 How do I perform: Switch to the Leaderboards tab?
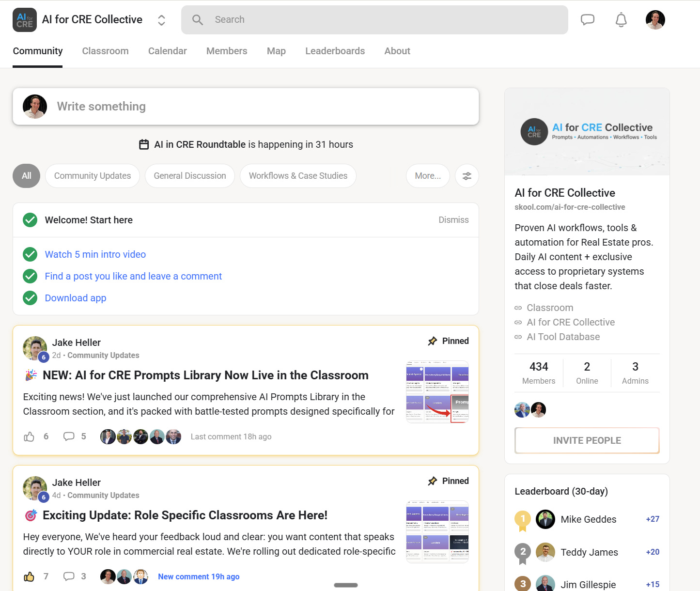[335, 51]
